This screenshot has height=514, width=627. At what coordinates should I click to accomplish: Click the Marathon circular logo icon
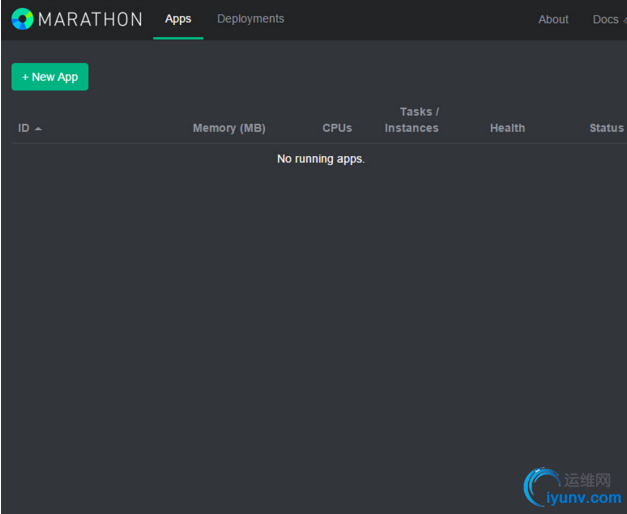(x=22, y=19)
